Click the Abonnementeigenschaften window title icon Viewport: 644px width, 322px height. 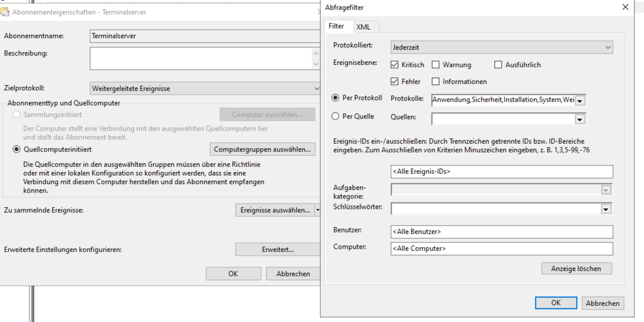[6, 11]
